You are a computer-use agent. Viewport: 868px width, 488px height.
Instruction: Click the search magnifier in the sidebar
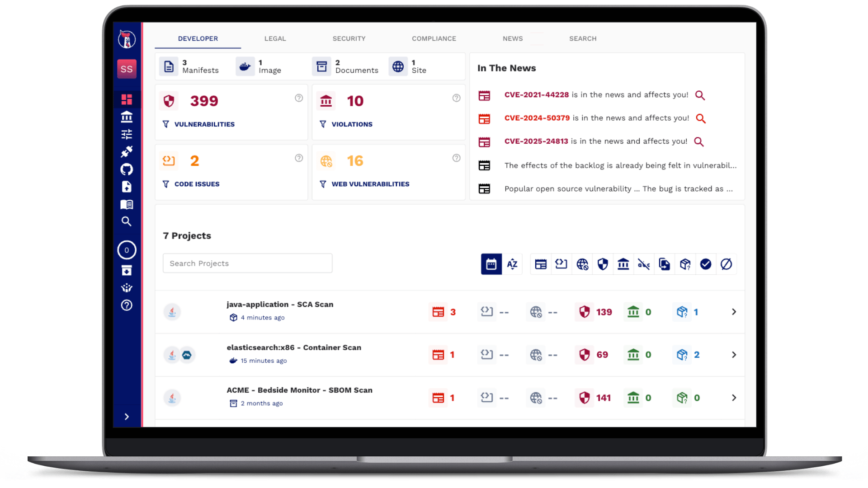click(127, 221)
